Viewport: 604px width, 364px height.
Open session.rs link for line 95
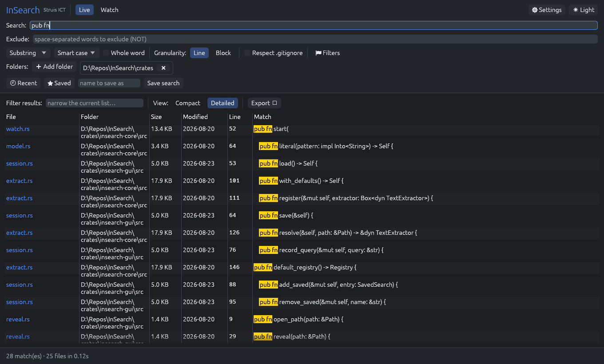click(20, 302)
